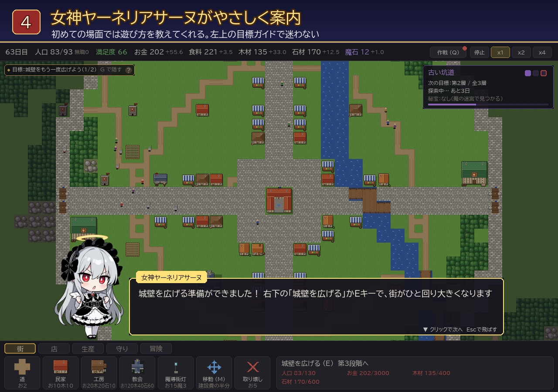558x392 pixels.
Task: Click the 古い坑道 exploration progress bar
Action: click(x=488, y=105)
